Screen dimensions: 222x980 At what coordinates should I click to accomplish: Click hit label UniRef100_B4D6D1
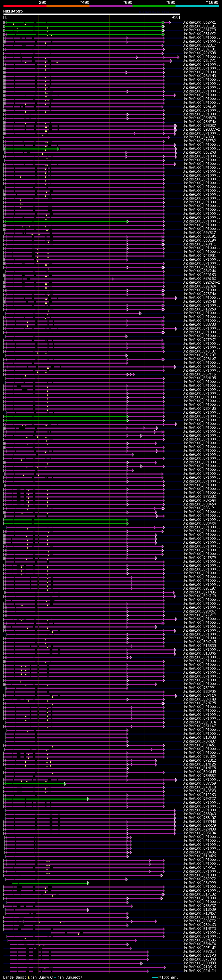pyautogui.click(x=199, y=137)
